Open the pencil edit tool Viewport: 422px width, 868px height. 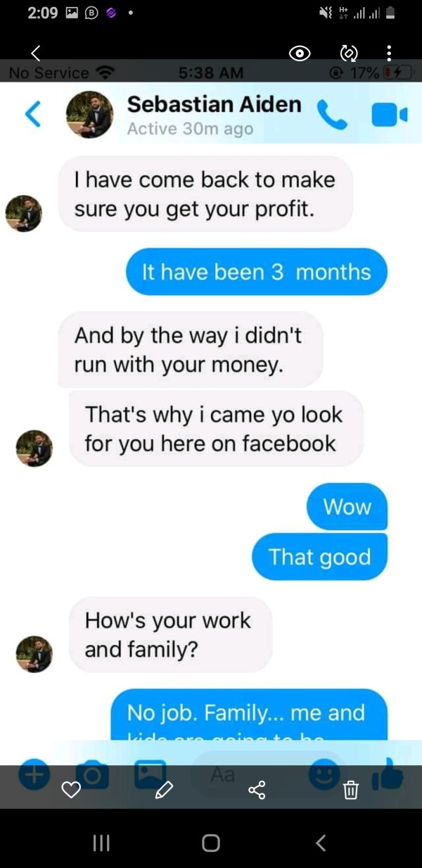164,791
